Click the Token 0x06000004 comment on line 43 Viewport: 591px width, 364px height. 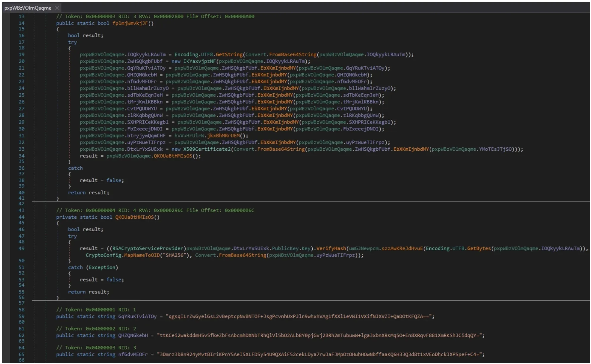[155, 211]
